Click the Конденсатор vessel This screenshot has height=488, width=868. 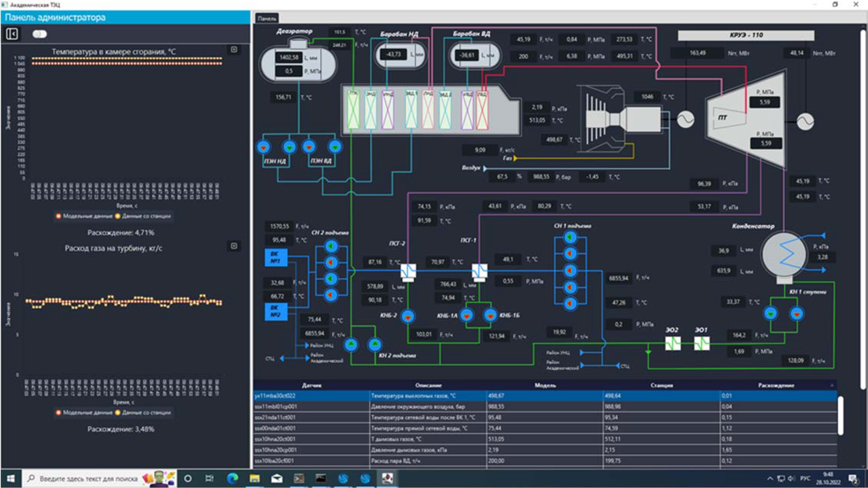[784, 255]
